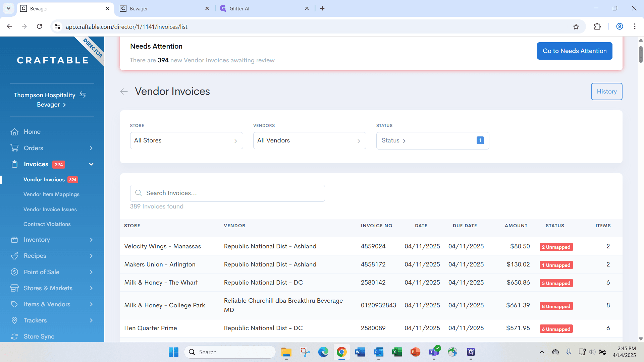
Task: Expand the Point of Sale chevron
Action: pyautogui.click(x=91, y=272)
